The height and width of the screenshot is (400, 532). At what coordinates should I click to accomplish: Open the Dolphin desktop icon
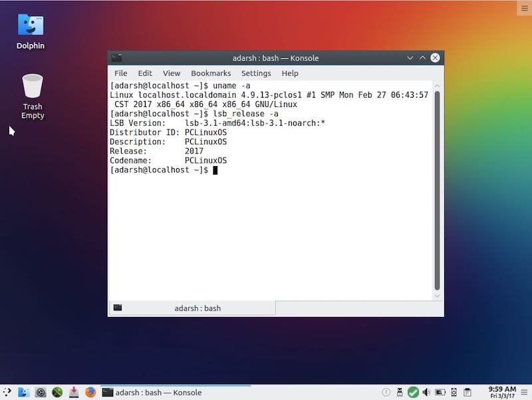coord(31,31)
